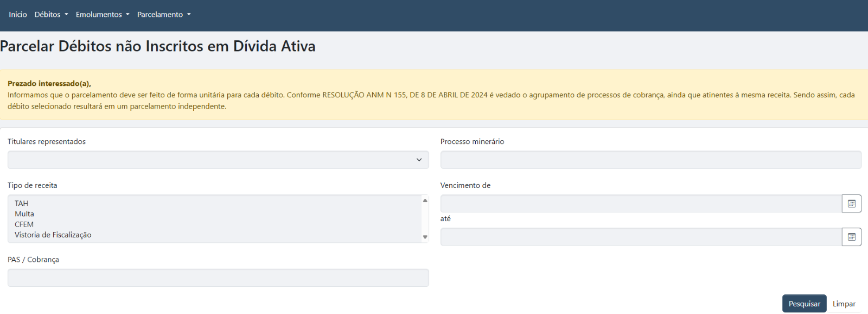Focus the PAS / Cobrança field
The height and width of the screenshot is (314, 868).
pyautogui.click(x=218, y=278)
